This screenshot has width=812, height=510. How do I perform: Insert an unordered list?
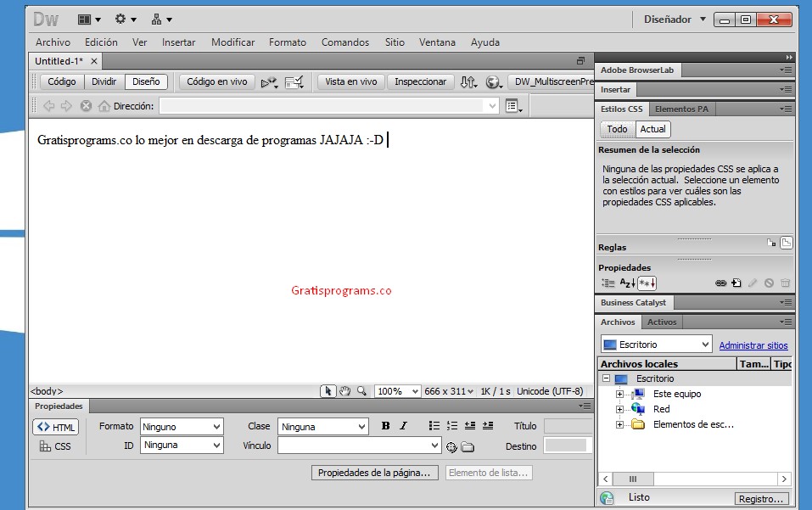pos(434,426)
